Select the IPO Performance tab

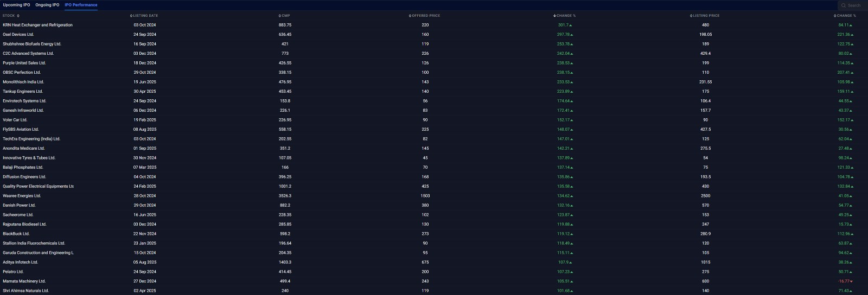(x=81, y=5)
